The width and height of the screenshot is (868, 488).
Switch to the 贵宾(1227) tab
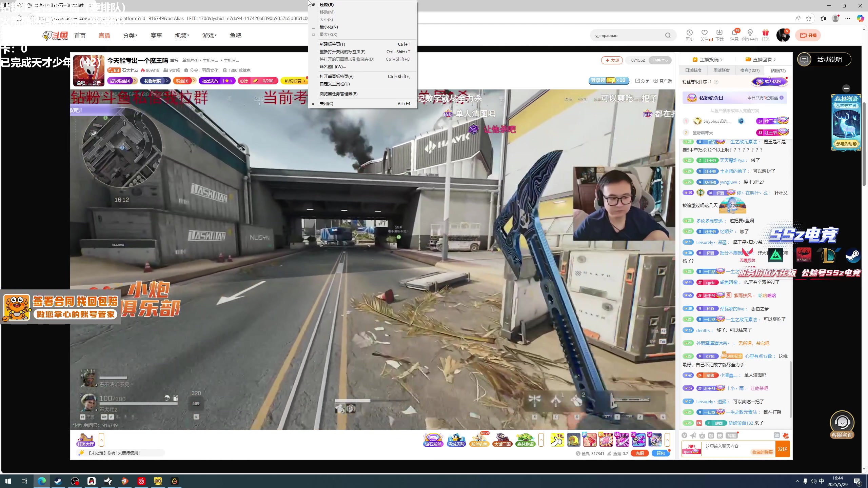tap(750, 70)
